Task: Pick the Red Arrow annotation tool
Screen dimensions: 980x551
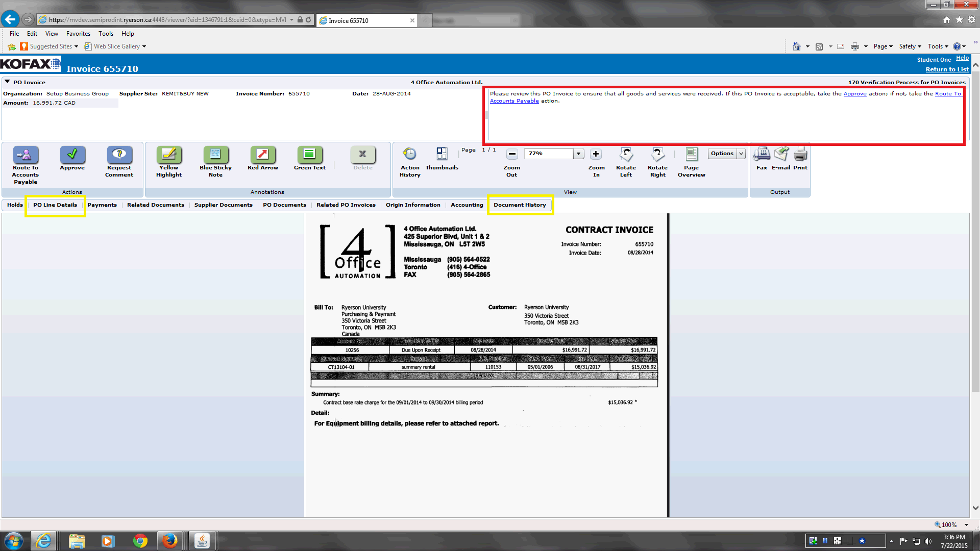Action: (263, 154)
